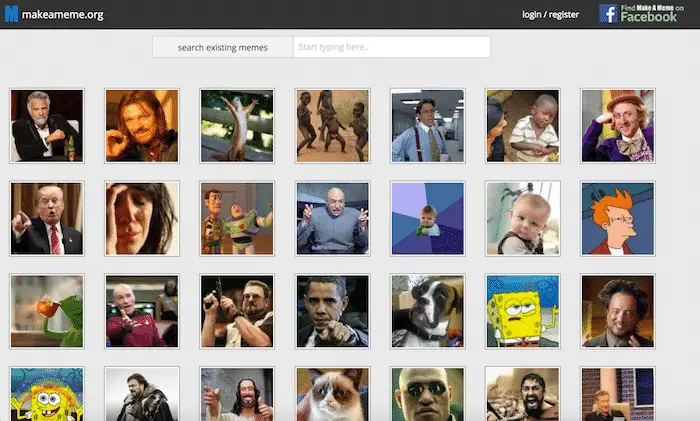Choose the bald man with air quotes meme
The width and height of the screenshot is (700, 421).
pyautogui.click(x=333, y=219)
